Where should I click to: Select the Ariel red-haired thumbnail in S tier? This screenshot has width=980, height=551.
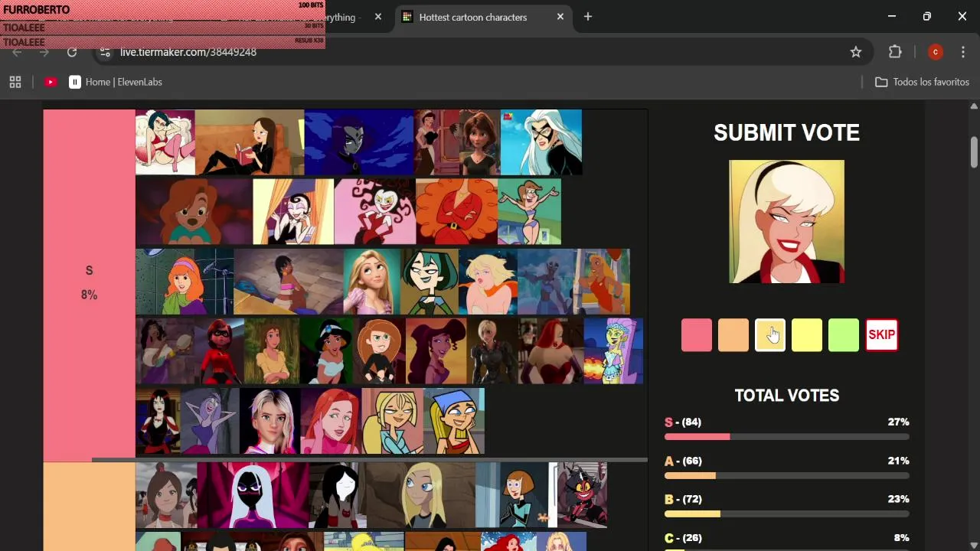point(331,421)
